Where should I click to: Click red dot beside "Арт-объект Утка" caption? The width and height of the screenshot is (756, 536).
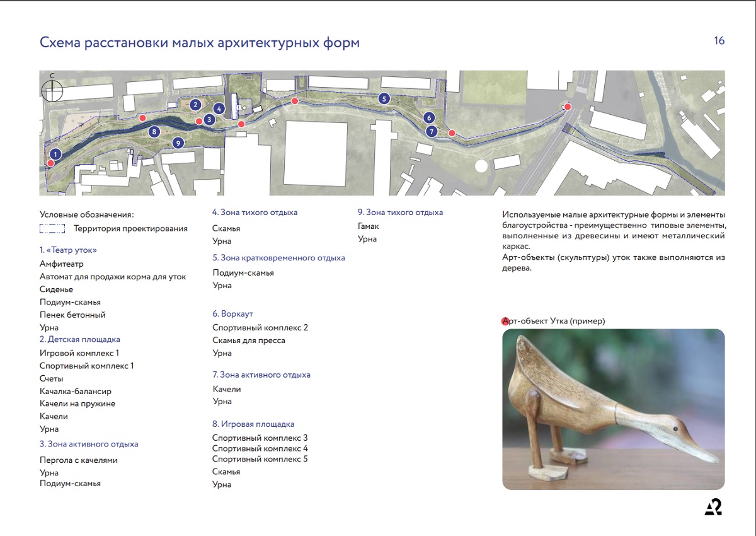tap(505, 322)
